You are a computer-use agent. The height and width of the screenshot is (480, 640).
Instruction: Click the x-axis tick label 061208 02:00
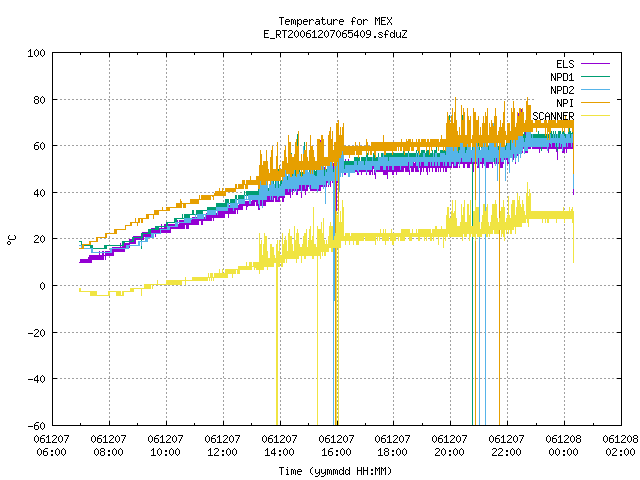(x=620, y=446)
